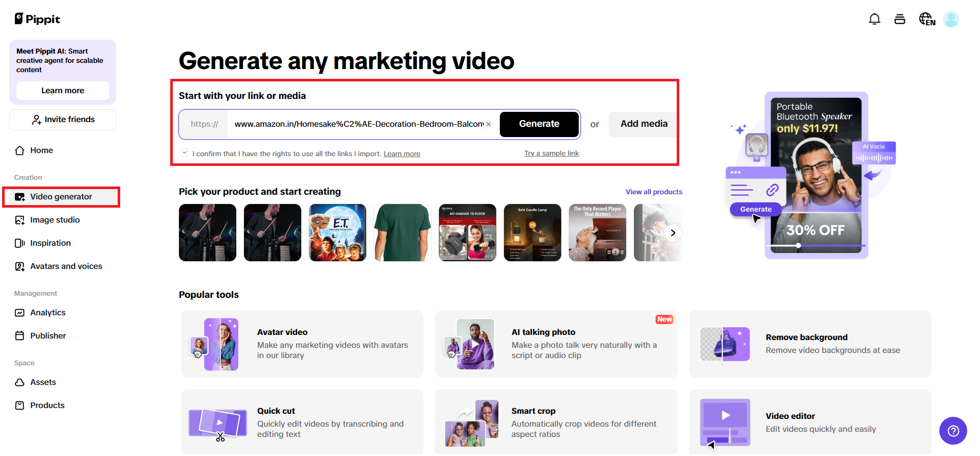
Task: Click the Smart crop tool illustration
Action: [x=472, y=423]
